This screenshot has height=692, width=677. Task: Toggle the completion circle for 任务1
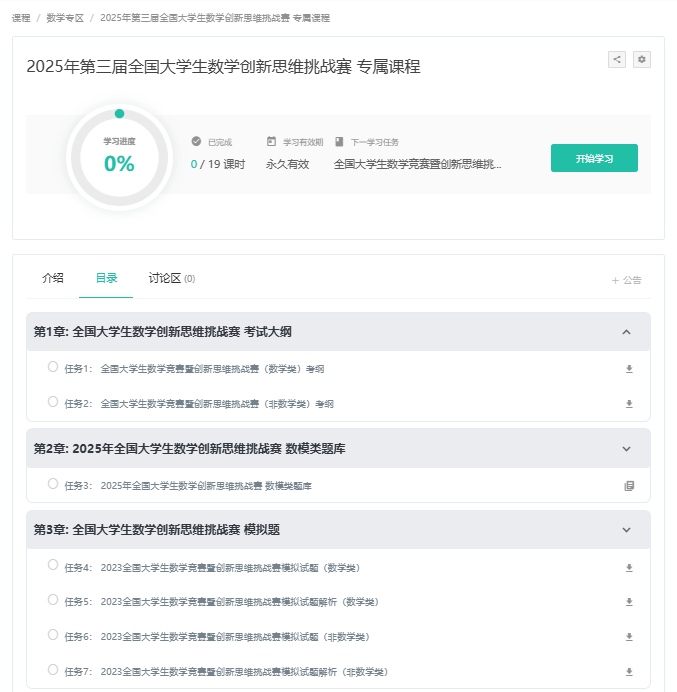pos(53,367)
